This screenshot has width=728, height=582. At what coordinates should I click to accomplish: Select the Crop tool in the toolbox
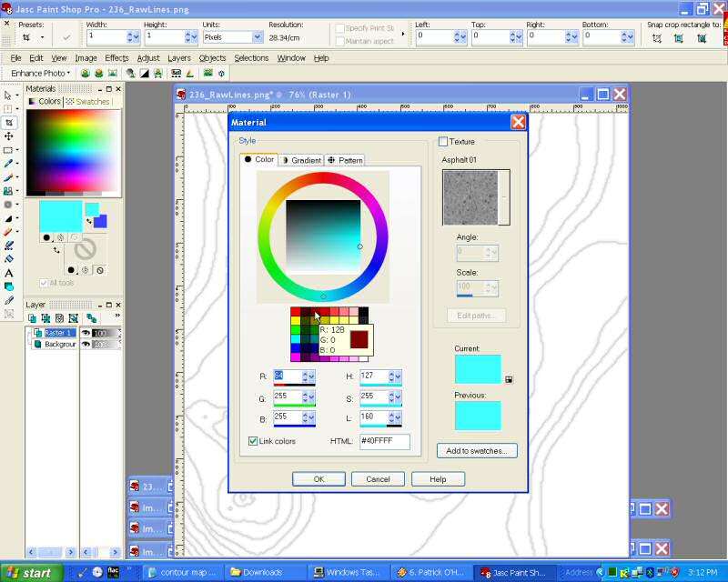(9, 122)
